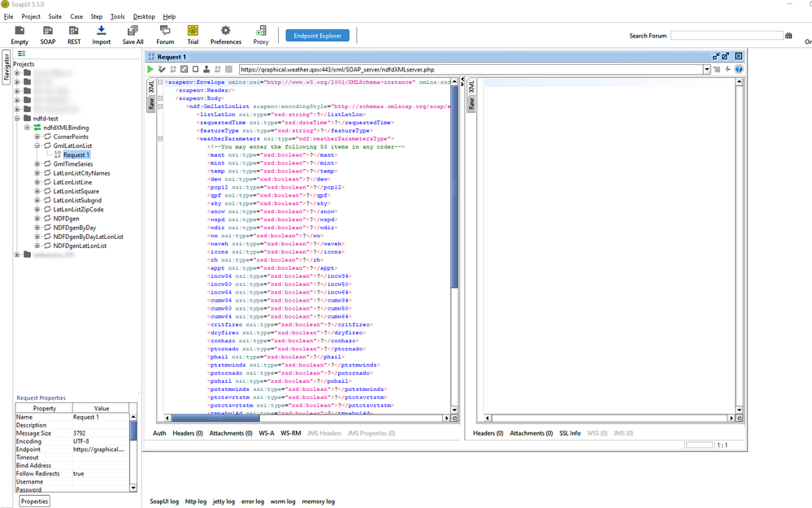Open the endpoint URL dropdown arrow
812x508 pixels.
[707, 70]
